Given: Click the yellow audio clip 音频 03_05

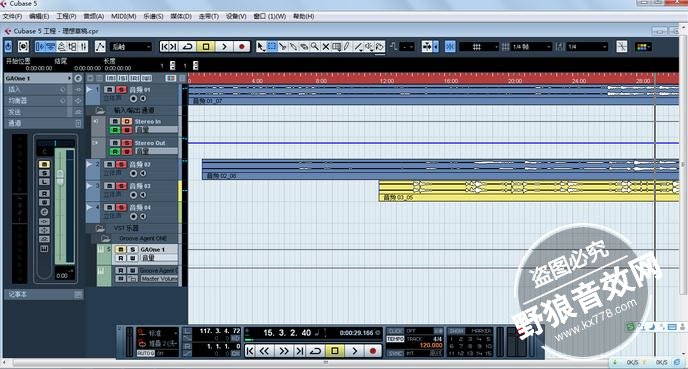Looking at the screenshot, I should 529,191.
